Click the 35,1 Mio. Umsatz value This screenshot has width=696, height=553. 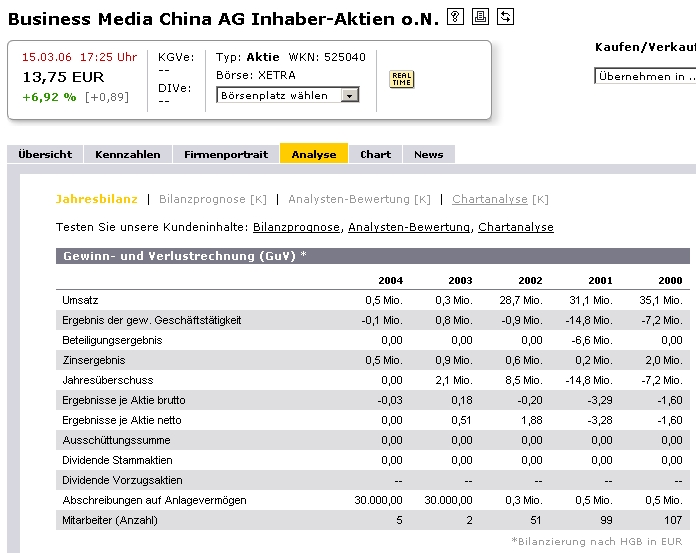click(661, 300)
